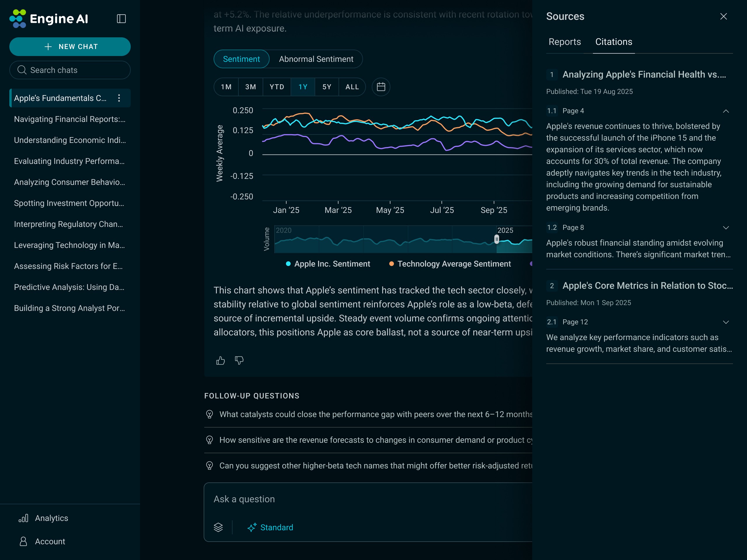747x560 pixels.
Task: Select the 5Y time range
Action: pos(327,87)
